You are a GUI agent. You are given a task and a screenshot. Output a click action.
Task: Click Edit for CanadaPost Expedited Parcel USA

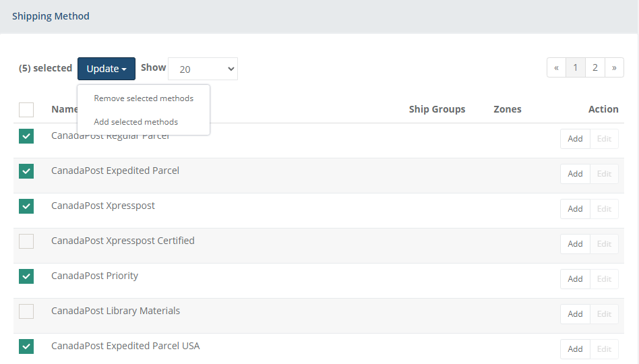(604, 349)
